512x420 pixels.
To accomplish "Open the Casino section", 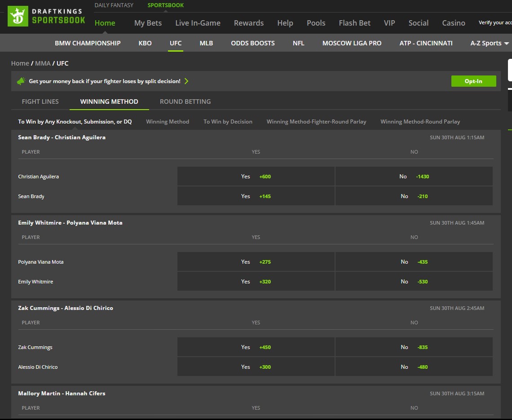I will (x=454, y=23).
